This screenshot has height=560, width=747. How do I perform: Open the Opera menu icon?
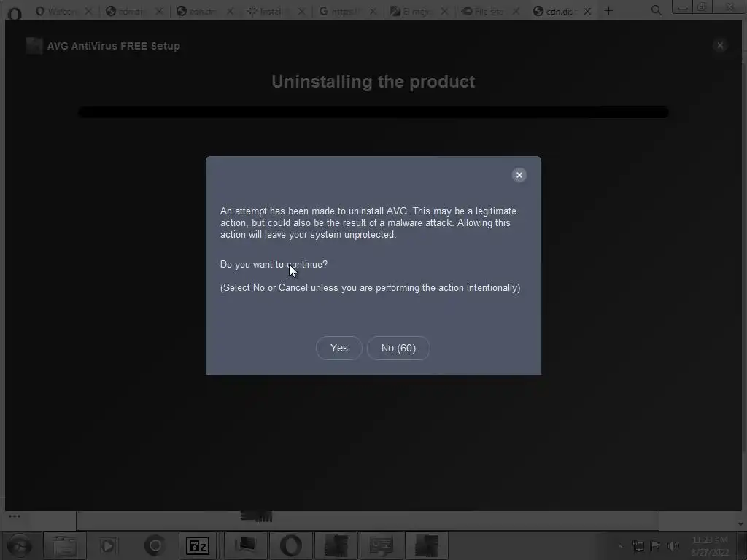pos(15,13)
